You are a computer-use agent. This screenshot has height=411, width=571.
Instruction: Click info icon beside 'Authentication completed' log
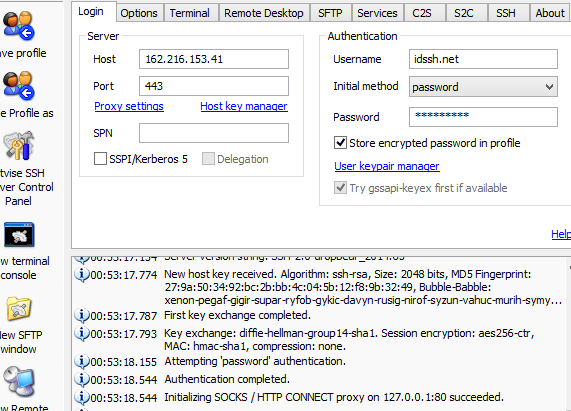[82, 379]
